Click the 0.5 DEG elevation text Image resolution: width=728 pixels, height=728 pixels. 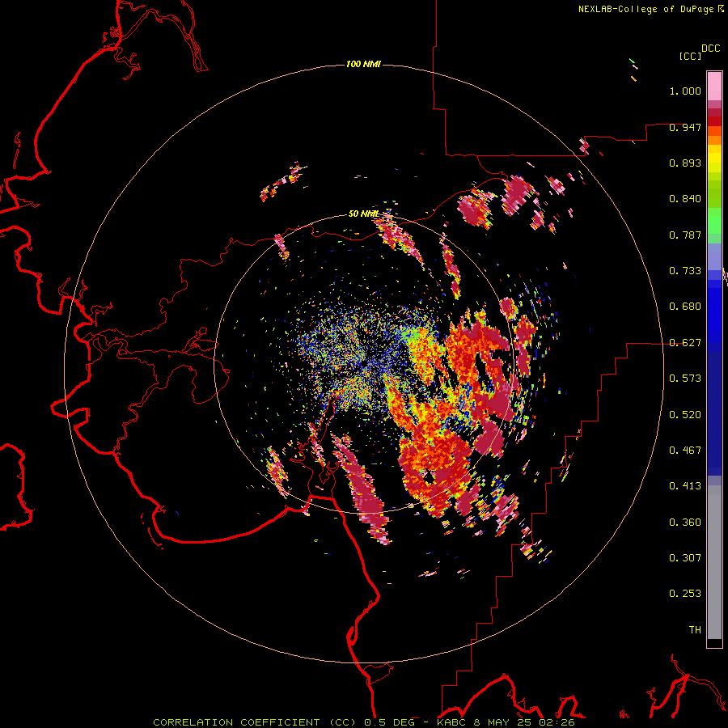391,722
